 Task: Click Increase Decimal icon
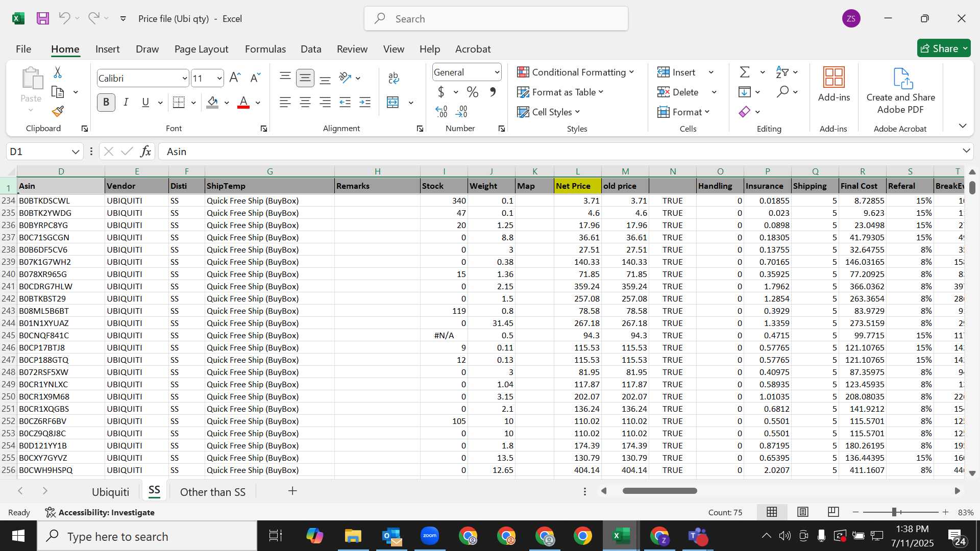click(x=442, y=111)
